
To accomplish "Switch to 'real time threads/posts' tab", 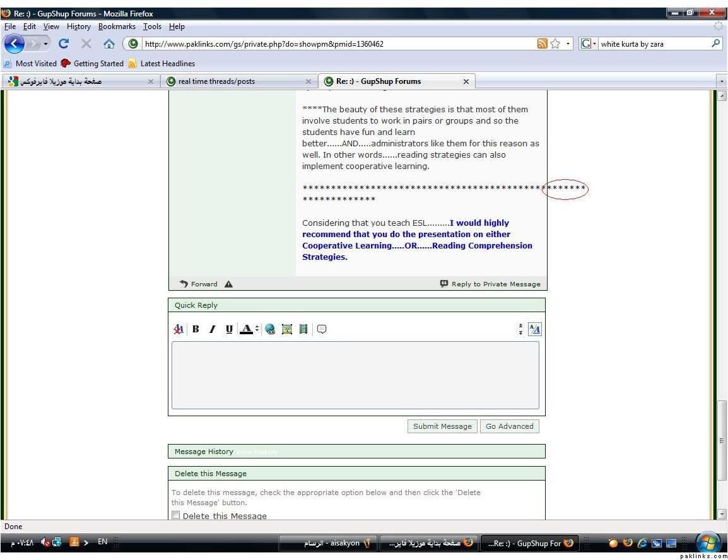I will (x=216, y=81).
